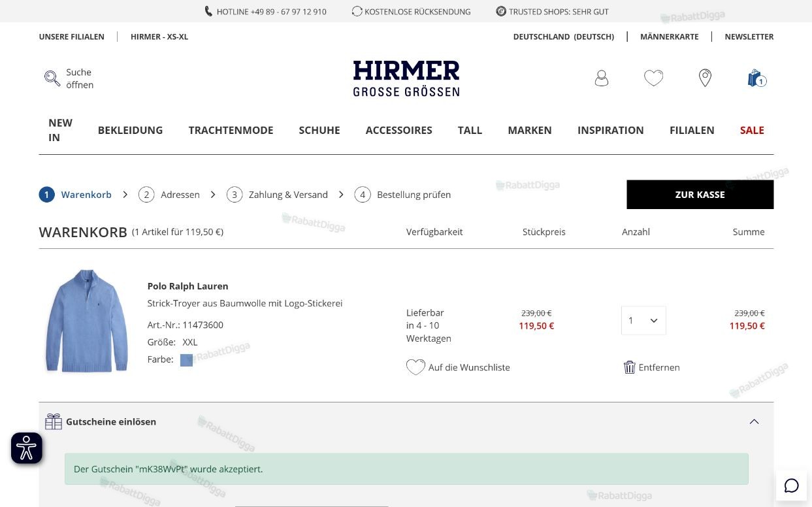Click the voucher accepted message mK38WvPt
Screen dimensions: 812x507
406,469
